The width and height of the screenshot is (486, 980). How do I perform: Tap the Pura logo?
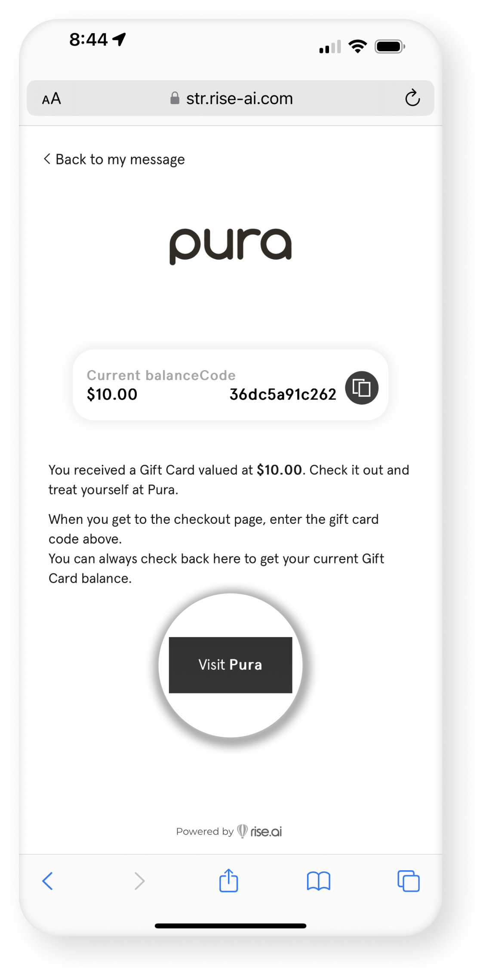pos(230,246)
